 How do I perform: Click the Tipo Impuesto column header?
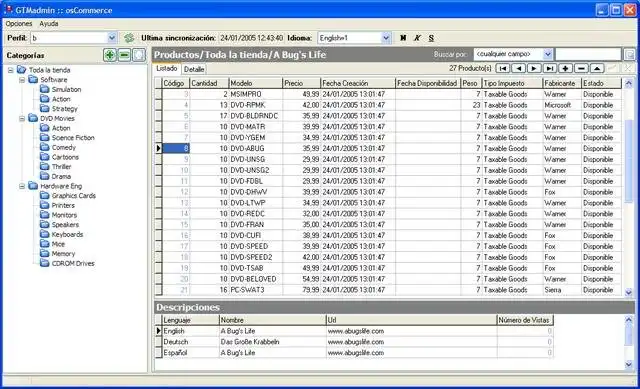[x=512, y=83]
